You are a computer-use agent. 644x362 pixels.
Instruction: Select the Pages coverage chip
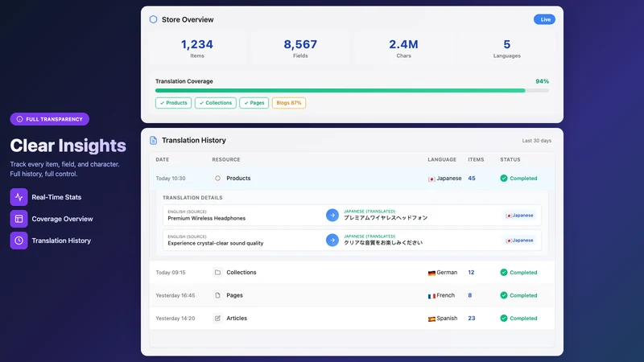point(254,103)
